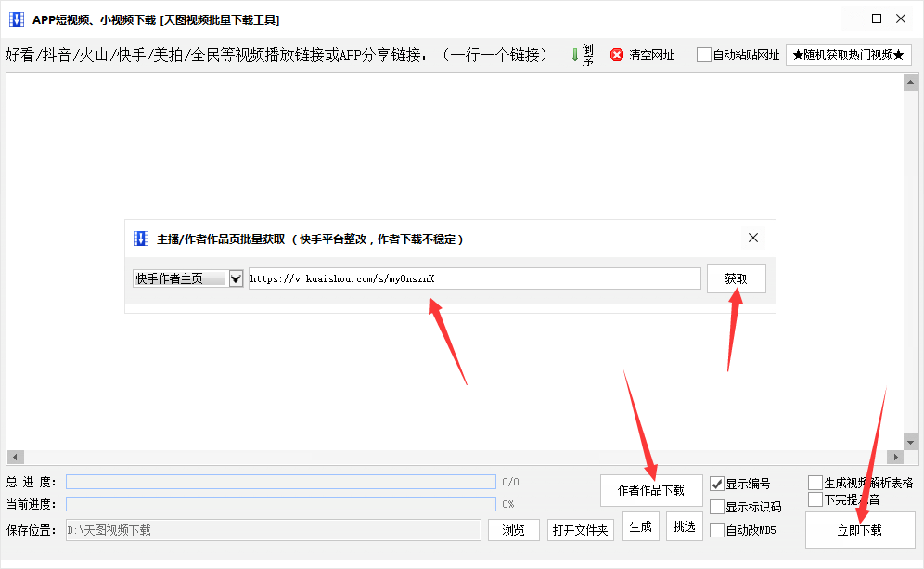Viewport: 924px width, 569px height.
Task: Click the 挑选 button
Action: click(684, 526)
